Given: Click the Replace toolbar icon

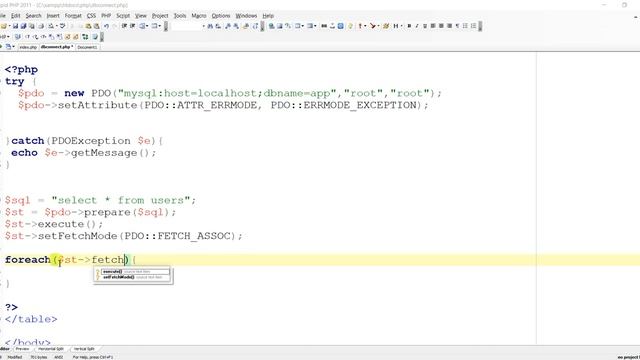Looking at the screenshot, I should click(218, 26).
